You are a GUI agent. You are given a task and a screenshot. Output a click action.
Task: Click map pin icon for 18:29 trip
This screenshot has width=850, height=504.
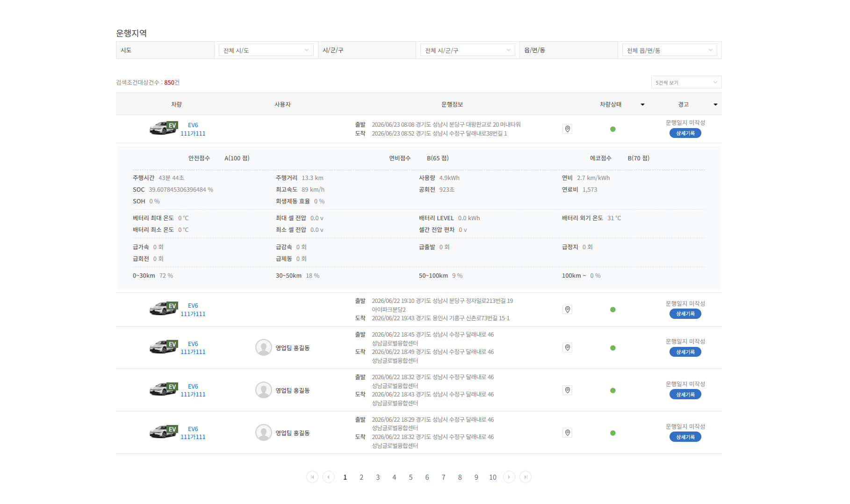point(568,432)
